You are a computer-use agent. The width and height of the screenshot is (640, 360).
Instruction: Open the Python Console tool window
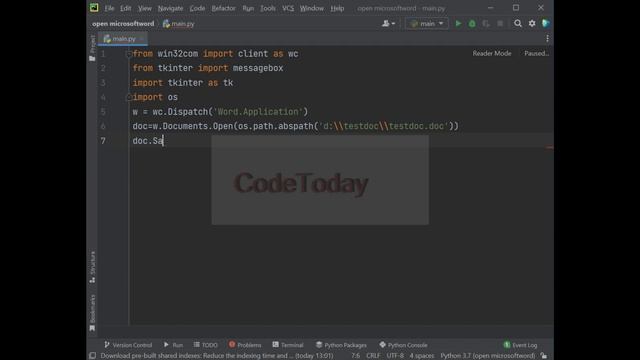pos(403,345)
